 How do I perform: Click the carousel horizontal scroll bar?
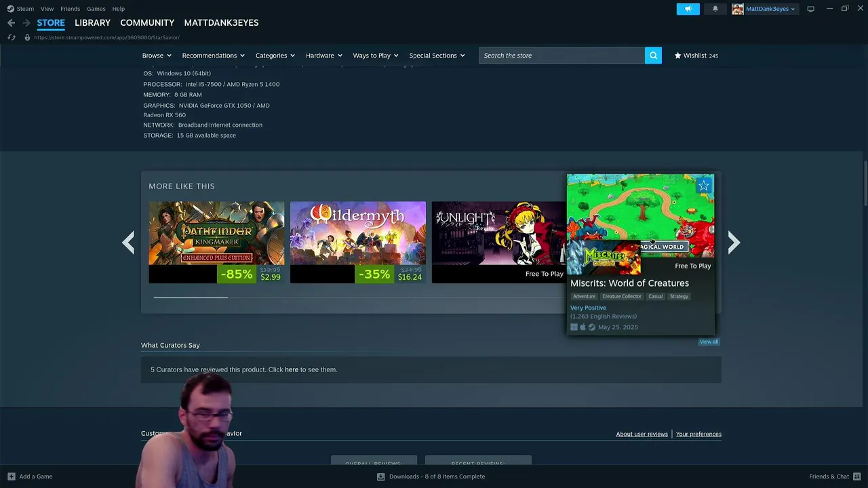191,297
